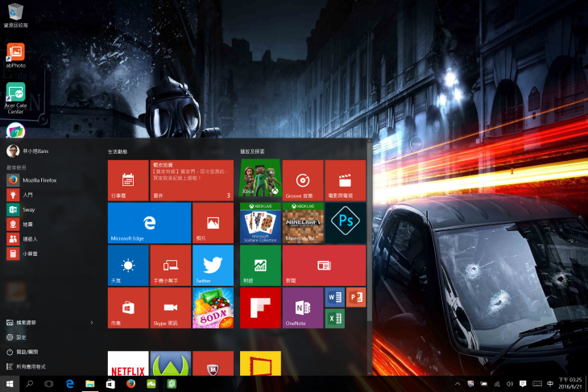Click scrollbar down arrow in Start menu

pyautogui.click(x=370, y=373)
